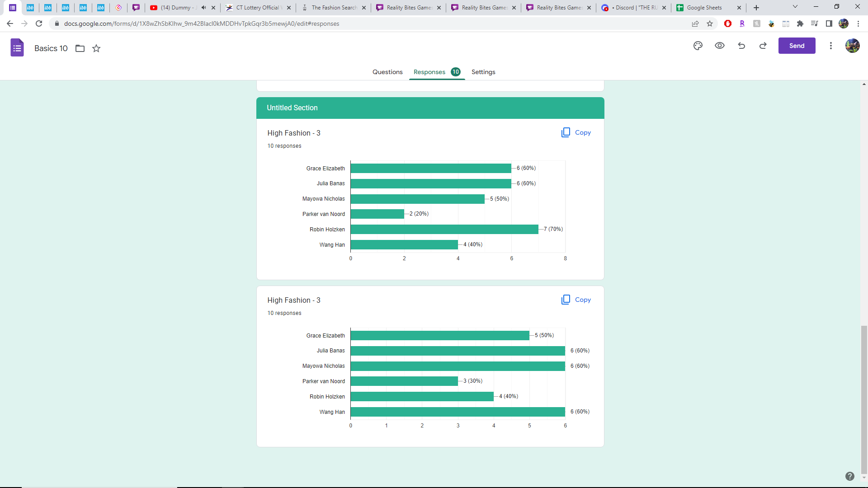Click the undo arrow in Forms header
The height and width of the screenshot is (488, 868).
(741, 46)
